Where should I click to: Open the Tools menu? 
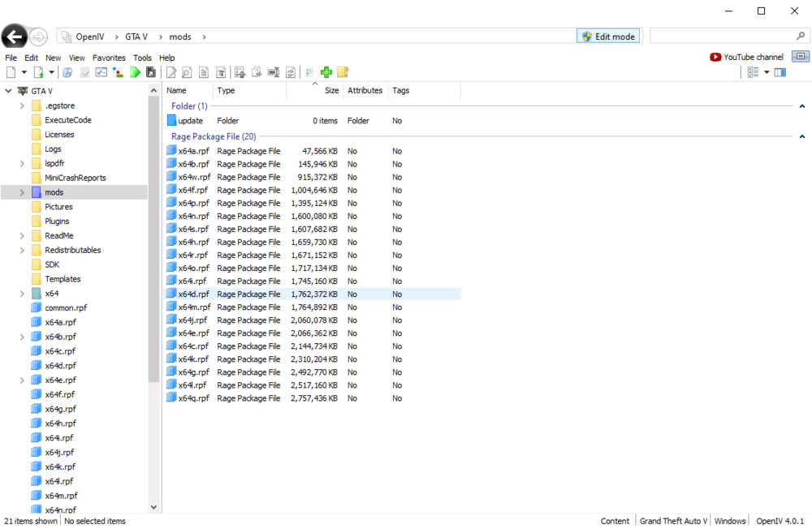[x=142, y=58]
